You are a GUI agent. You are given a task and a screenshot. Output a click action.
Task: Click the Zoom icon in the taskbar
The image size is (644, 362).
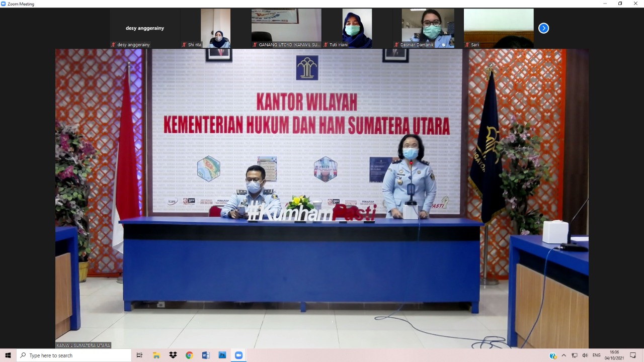238,355
